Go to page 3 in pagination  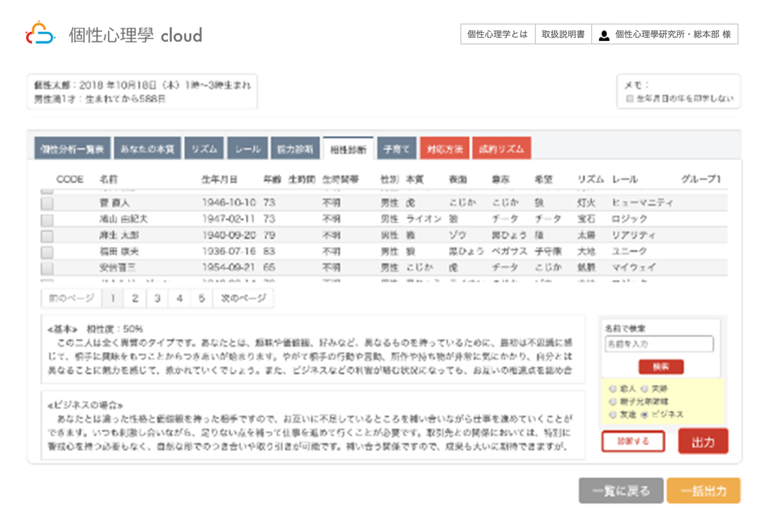click(157, 298)
